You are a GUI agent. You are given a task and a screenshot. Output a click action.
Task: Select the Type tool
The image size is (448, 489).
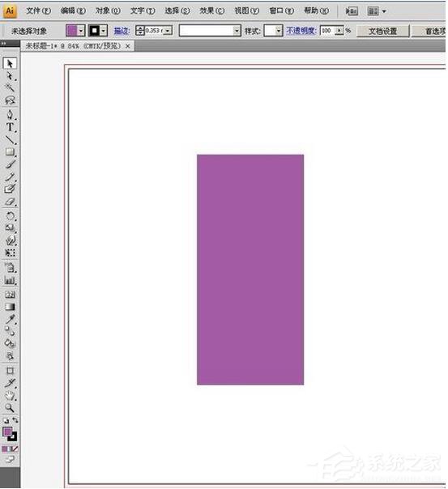(x=10, y=127)
